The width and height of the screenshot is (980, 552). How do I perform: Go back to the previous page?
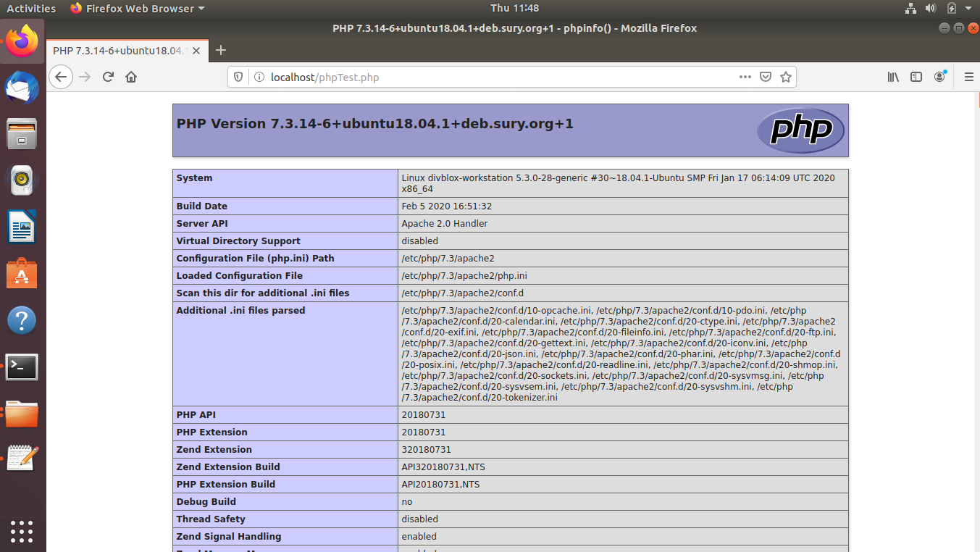tap(61, 77)
